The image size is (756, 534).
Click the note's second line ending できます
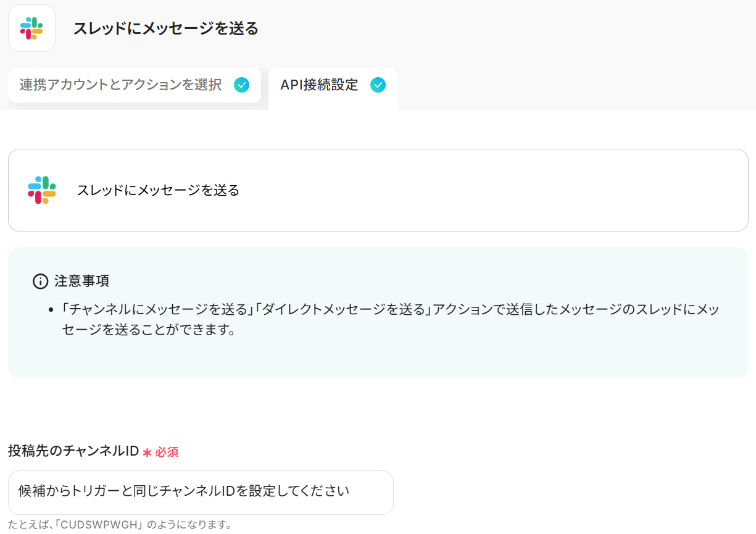(x=149, y=330)
